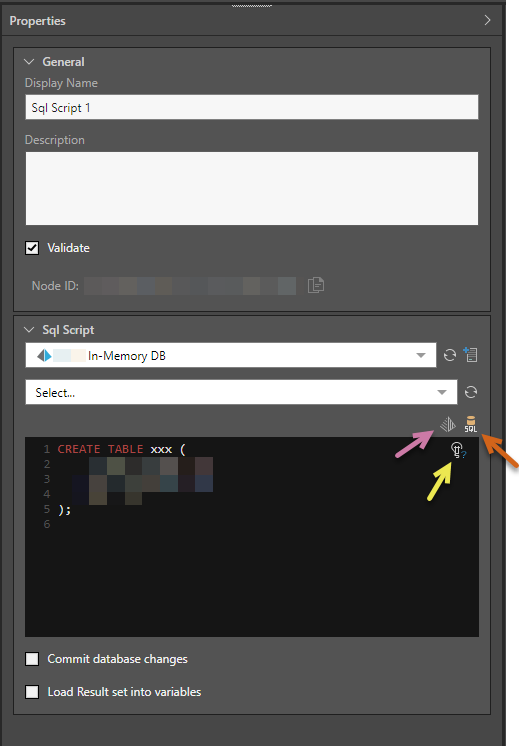The width and height of the screenshot is (519, 746).
Task: Enable Load Result set into variables
Action: pos(32,692)
